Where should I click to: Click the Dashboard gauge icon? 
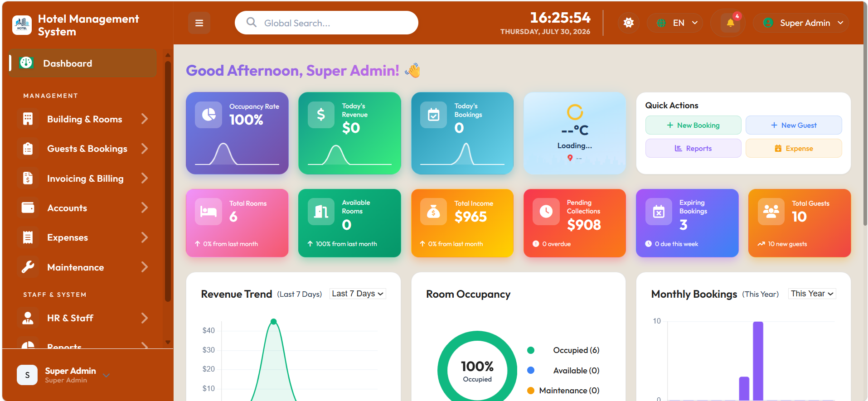pos(26,63)
